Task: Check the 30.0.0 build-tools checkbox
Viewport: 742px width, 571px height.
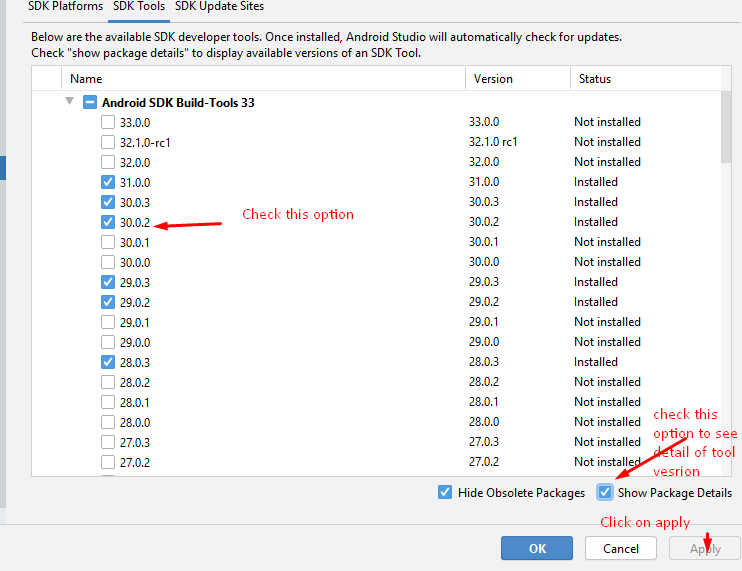Action: pos(108,262)
